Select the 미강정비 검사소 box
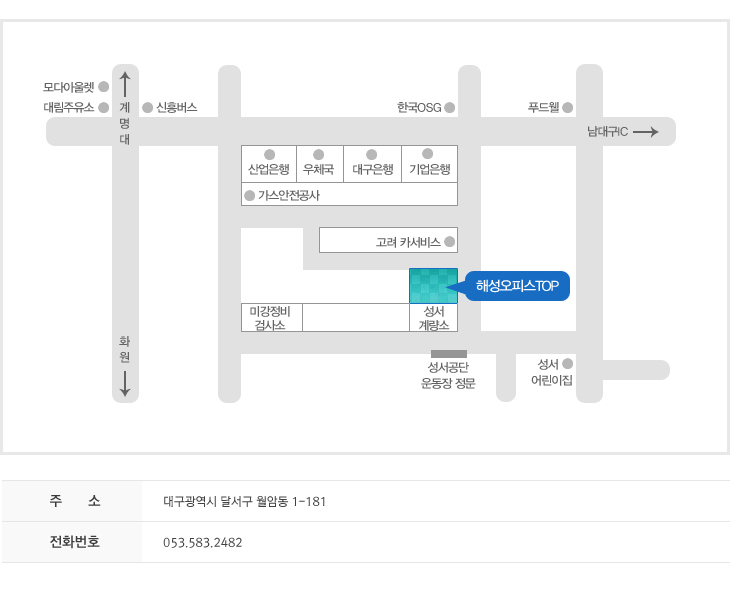Image resolution: width=730 pixels, height=600 pixels. 271,318
